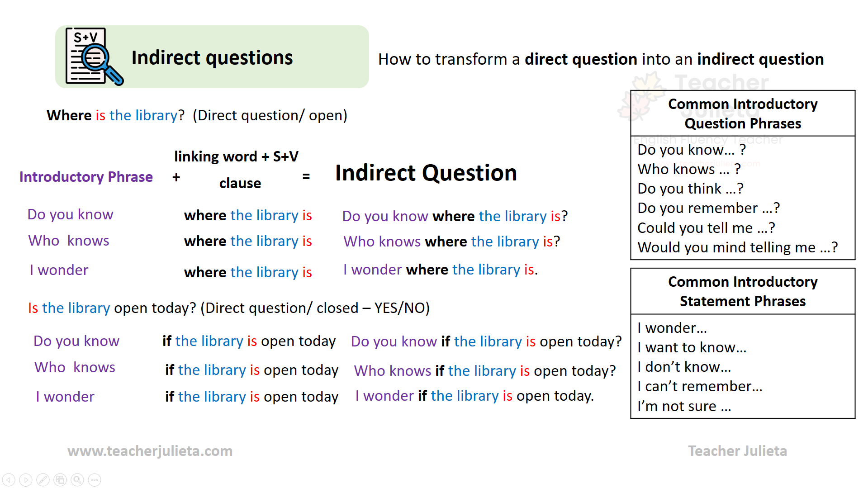Click the 'linking word + S+V' label

click(x=236, y=156)
